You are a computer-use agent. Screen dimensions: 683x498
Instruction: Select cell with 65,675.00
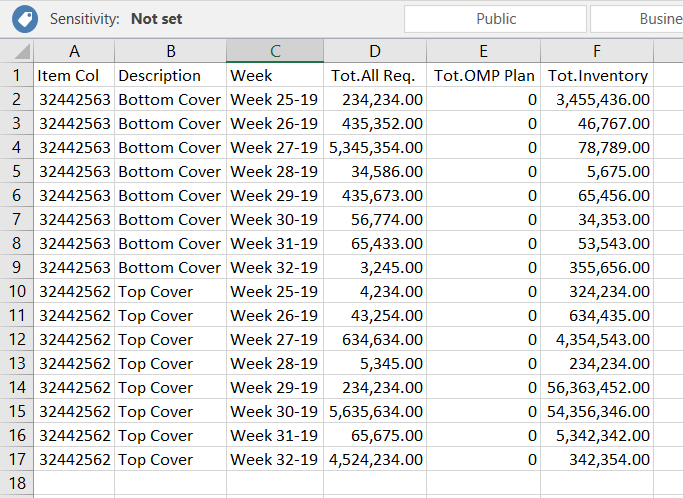(x=375, y=435)
